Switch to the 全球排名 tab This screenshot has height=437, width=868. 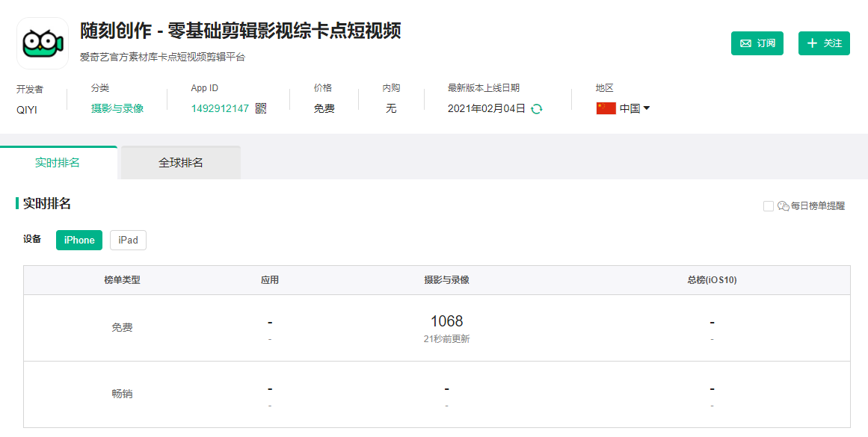click(x=180, y=163)
